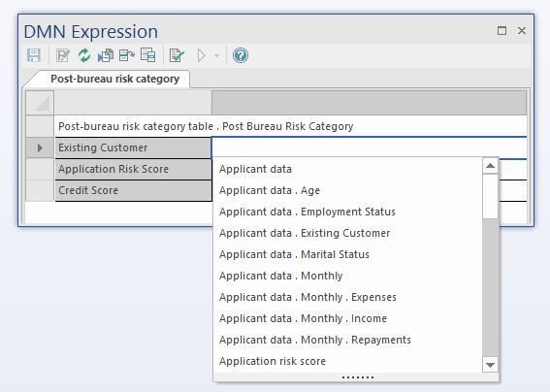The height and width of the screenshot is (392, 550).
Task: Choose 'Applicant data . Existing Customer' from list
Action: (x=305, y=233)
